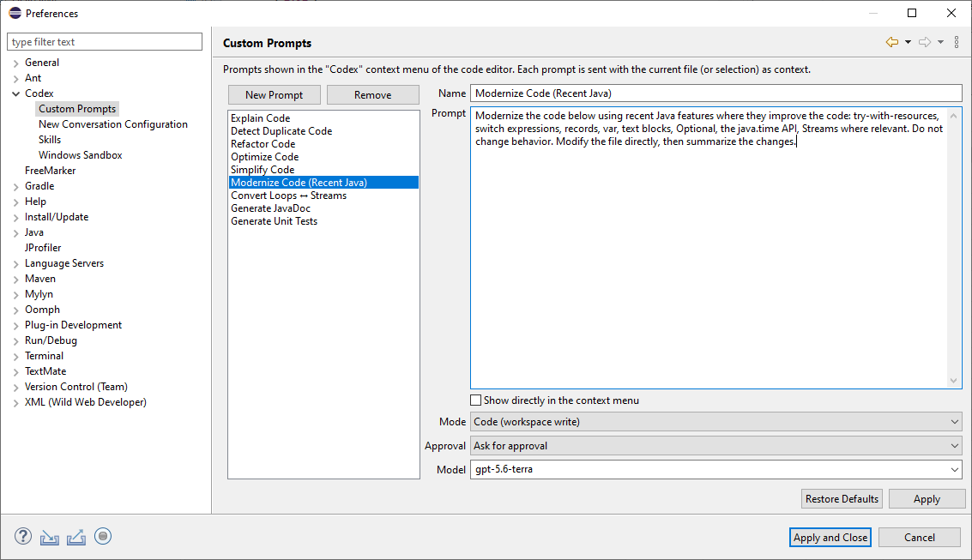The image size is (972, 560).
Task: Select Plug-in Development in the tree
Action: [x=73, y=325]
